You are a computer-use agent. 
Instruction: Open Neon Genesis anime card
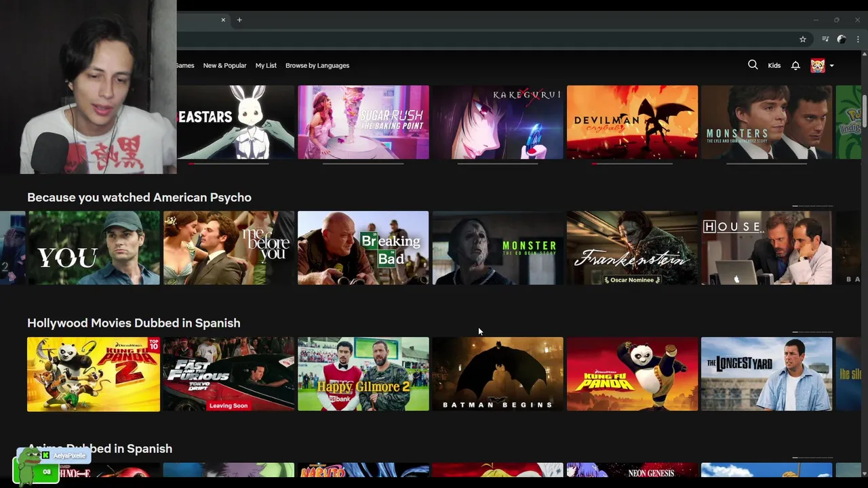coord(632,470)
